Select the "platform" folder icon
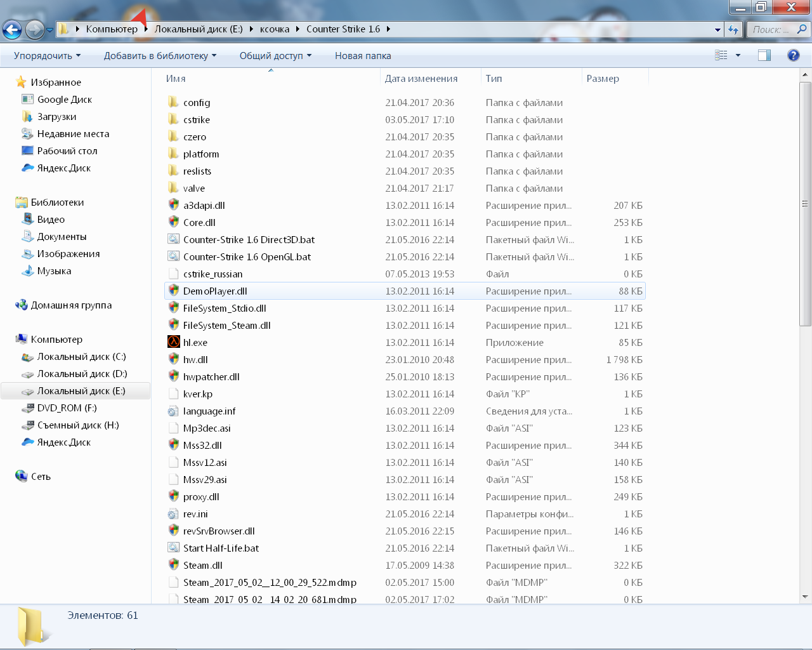This screenshot has height=650, width=812. point(173,154)
